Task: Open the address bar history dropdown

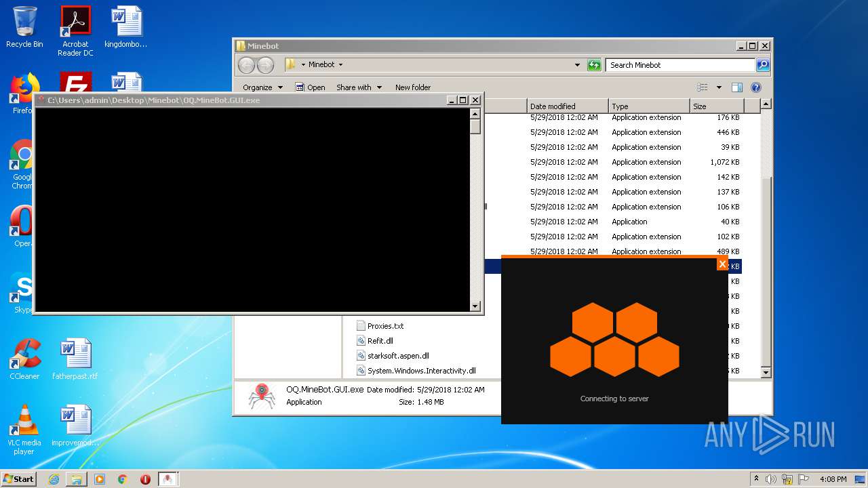Action: pyautogui.click(x=577, y=65)
